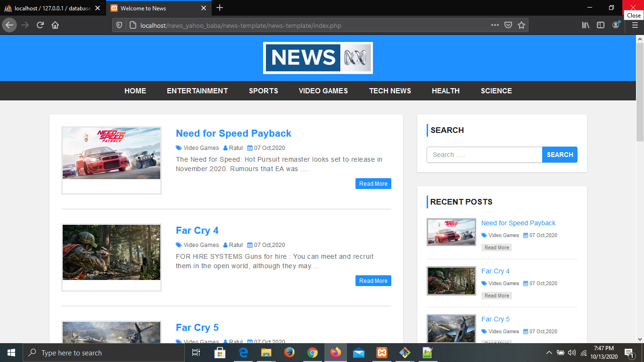Open the 'Need for Speed Payback' main article title
Image resolution: width=644 pixels, height=362 pixels.
233,133
